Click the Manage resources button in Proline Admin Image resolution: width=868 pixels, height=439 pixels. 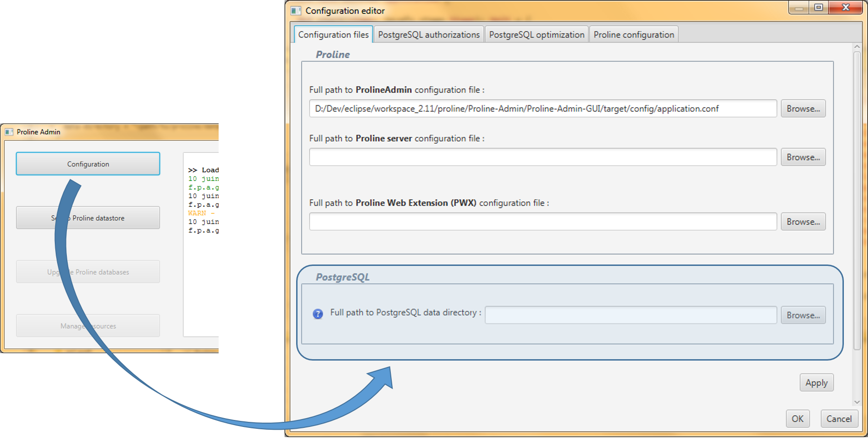pyautogui.click(x=88, y=326)
